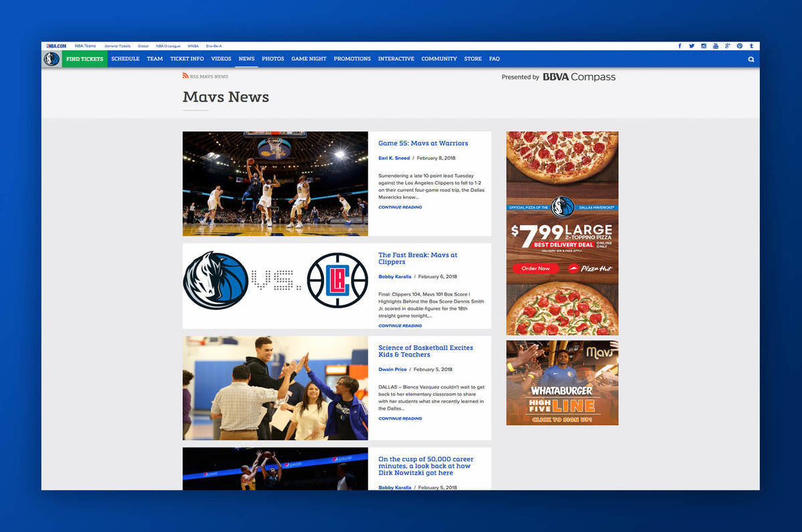Image resolution: width=802 pixels, height=532 pixels.
Task: Open the Facebook social icon
Action: point(680,46)
